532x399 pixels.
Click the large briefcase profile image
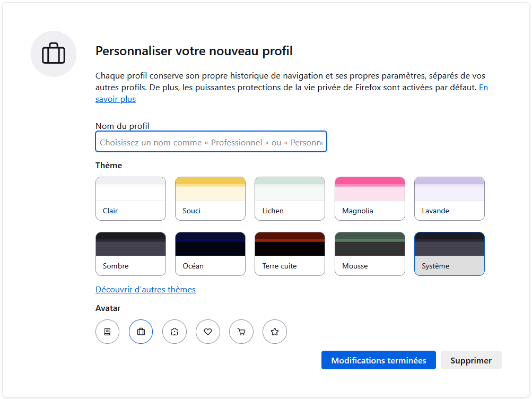(x=53, y=54)
